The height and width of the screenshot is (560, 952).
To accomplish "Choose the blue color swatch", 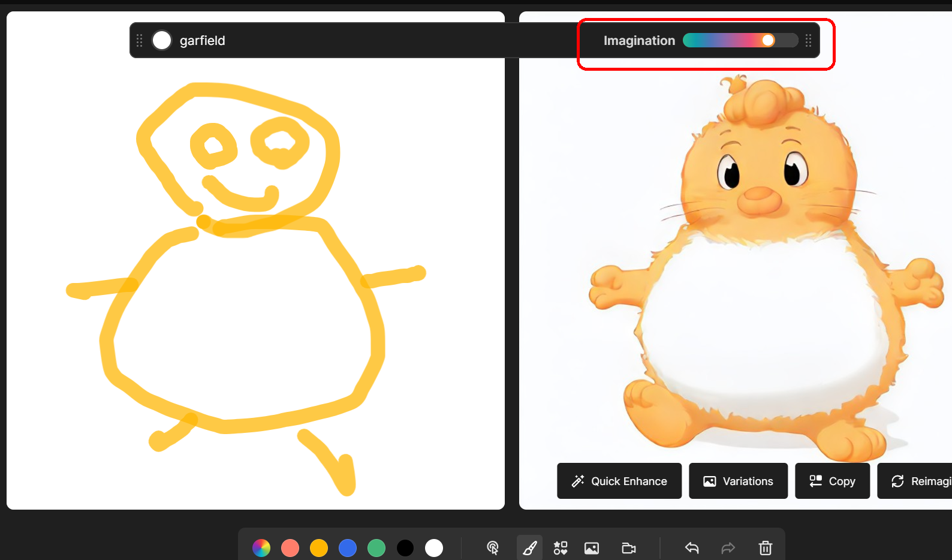I will (348, 548).
